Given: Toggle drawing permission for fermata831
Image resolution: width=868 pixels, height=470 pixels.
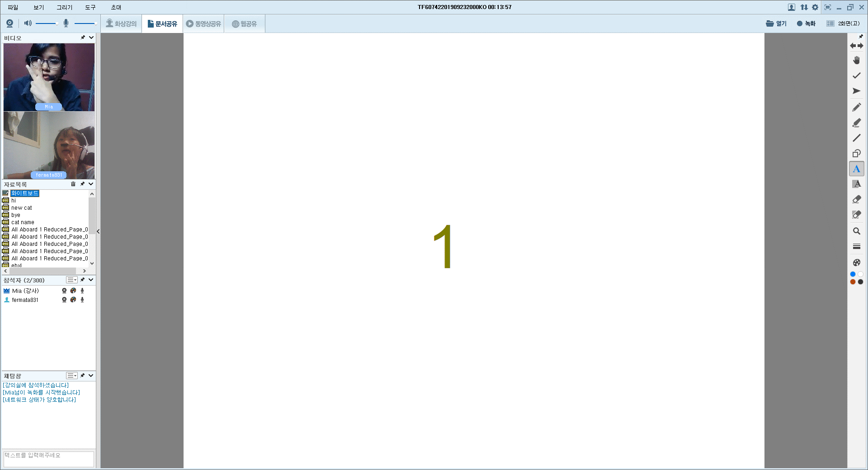Looking at the screenshot, I should 73,300.
